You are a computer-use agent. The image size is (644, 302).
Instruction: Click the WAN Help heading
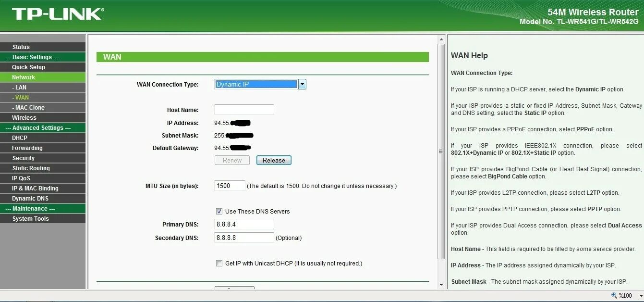tap(469, 55)
